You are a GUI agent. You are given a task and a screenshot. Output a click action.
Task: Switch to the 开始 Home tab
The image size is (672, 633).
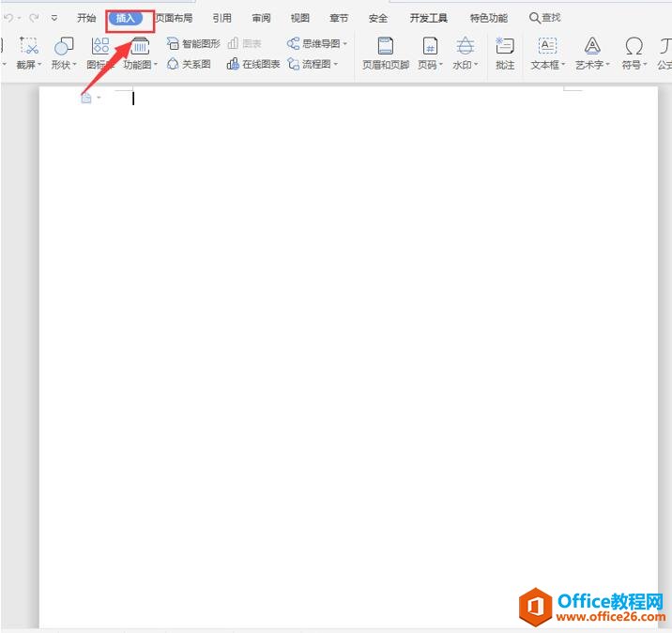click(86, 18)
